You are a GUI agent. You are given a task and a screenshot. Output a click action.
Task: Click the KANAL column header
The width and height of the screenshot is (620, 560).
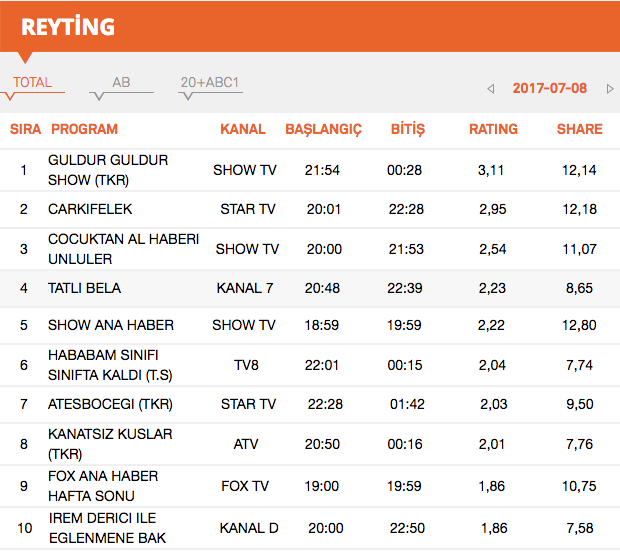(243, 129)
